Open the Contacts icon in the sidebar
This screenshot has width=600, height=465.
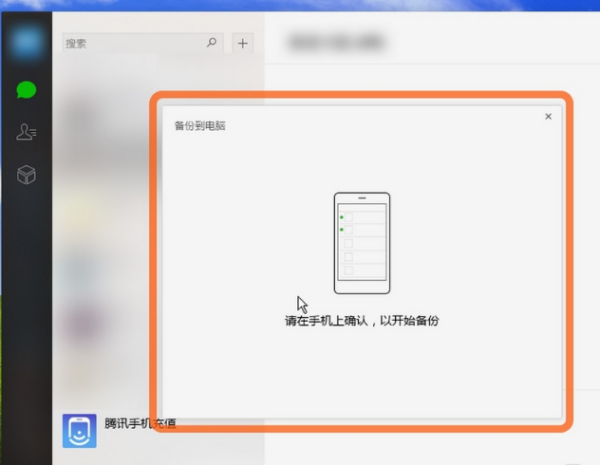pos(26,132)
